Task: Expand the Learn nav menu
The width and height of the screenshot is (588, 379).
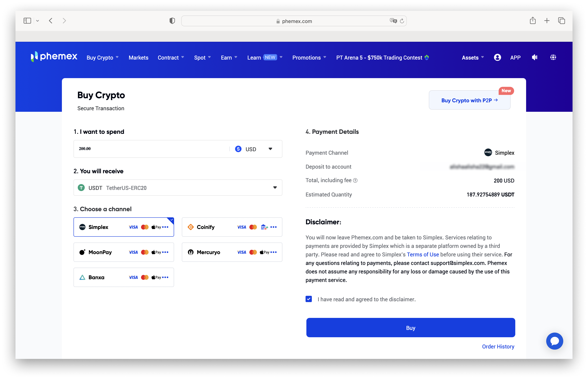Action: pos(265,58)
